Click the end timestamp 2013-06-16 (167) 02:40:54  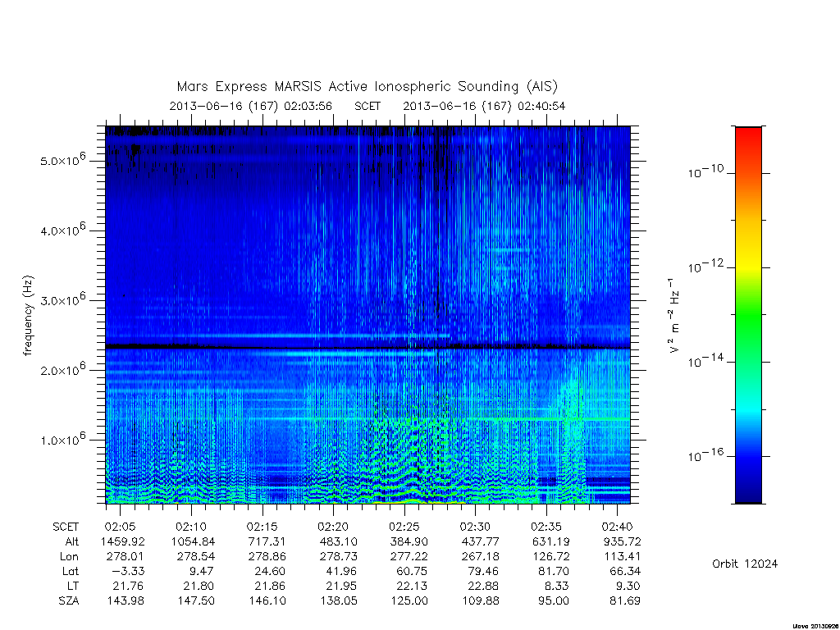pos(484,106)
